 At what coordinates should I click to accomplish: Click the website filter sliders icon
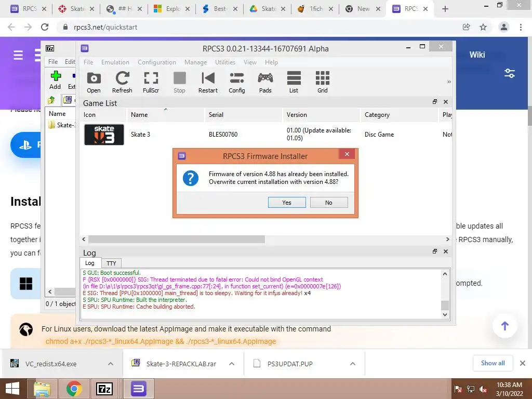pyautogui.click(x=510, y=73)
